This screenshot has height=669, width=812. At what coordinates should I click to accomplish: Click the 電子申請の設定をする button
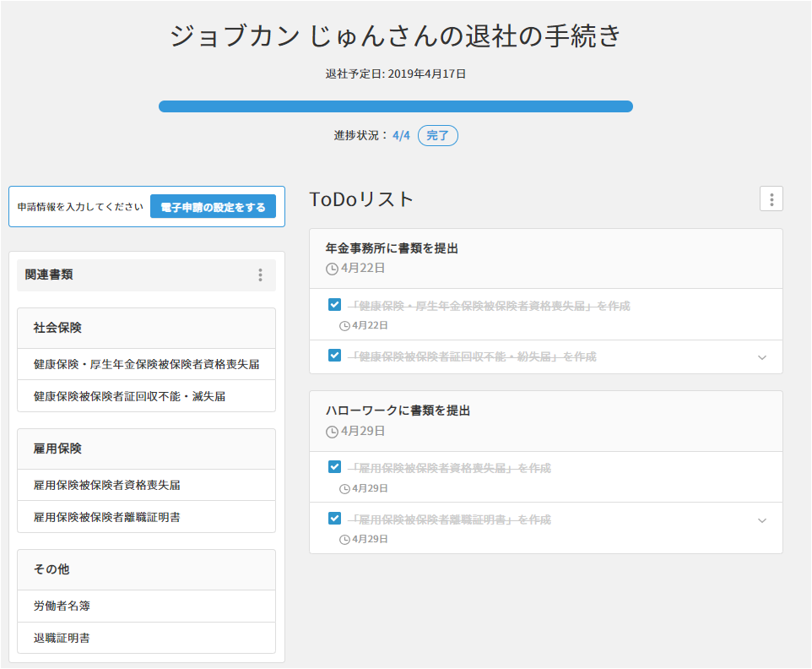pos(213,207)
